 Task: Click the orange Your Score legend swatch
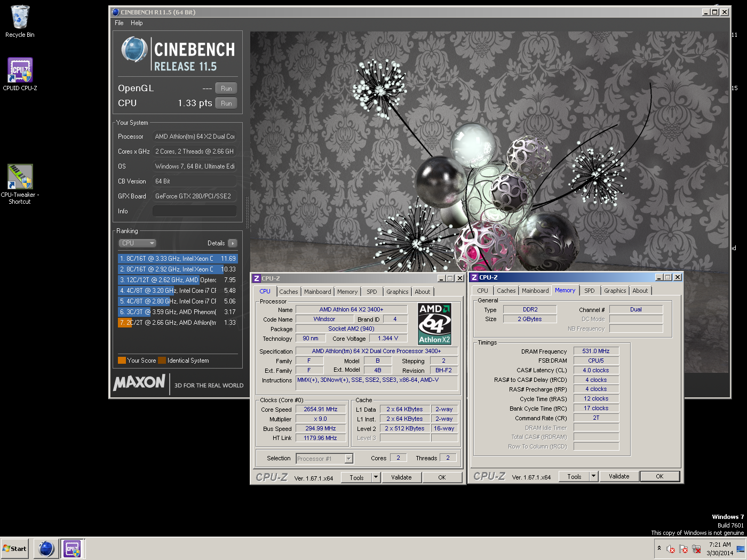[x=122, y=361]
